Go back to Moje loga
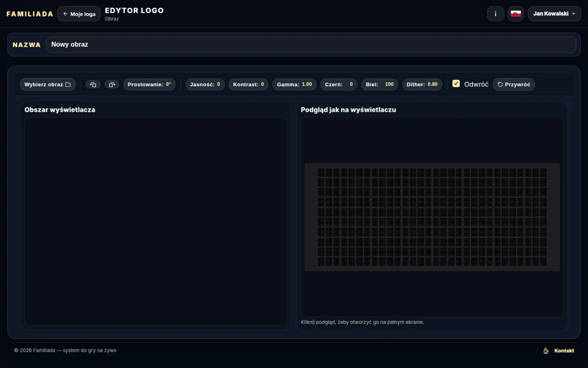 pyautogui.click(x=79, y=14)
